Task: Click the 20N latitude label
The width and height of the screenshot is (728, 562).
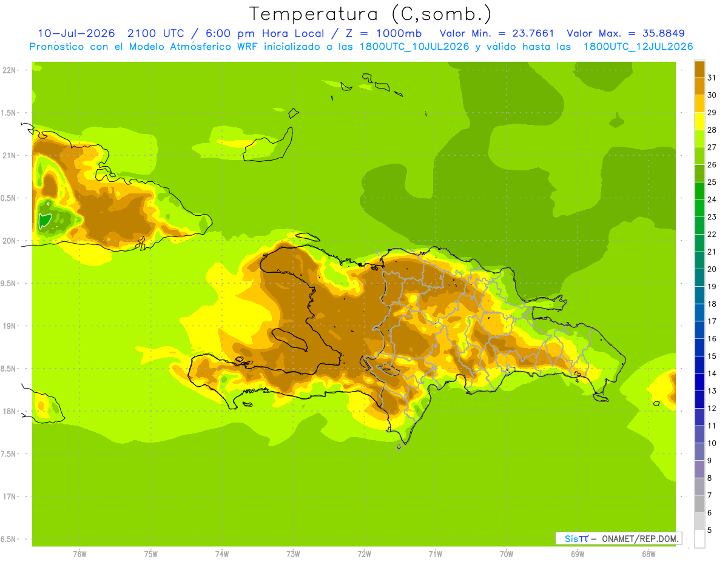Action: click(x=10, y=241)
